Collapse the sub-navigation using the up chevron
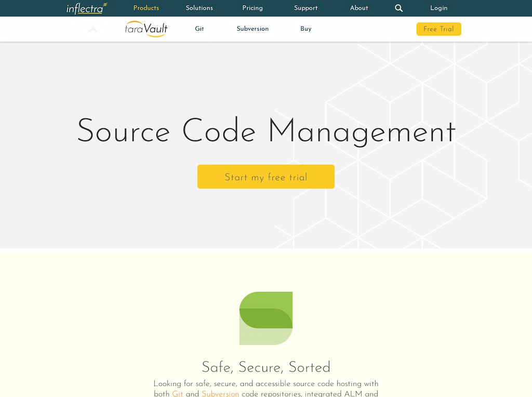This screenshot has width=532, height=397. (x=93, y=30)
